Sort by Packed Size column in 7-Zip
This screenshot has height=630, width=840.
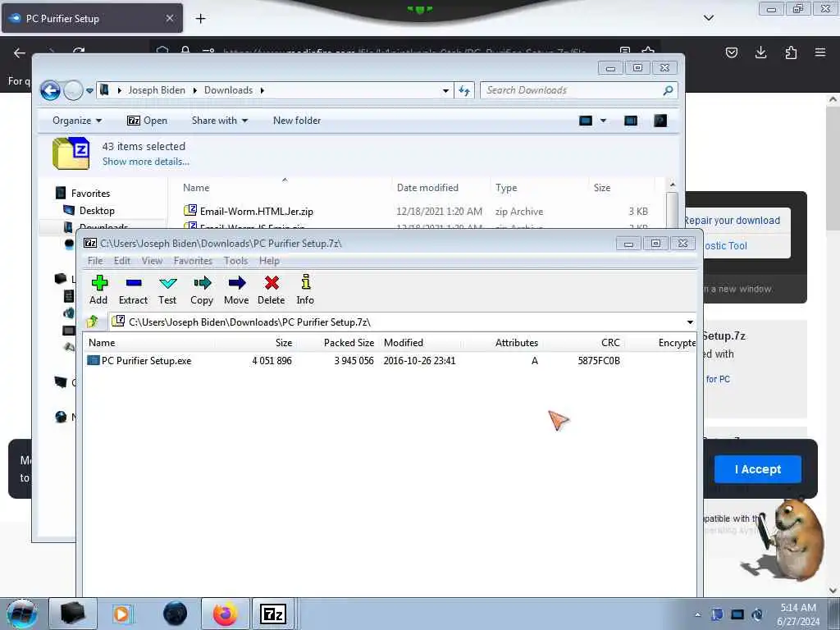pyautogui.click(x=349, y=343)
